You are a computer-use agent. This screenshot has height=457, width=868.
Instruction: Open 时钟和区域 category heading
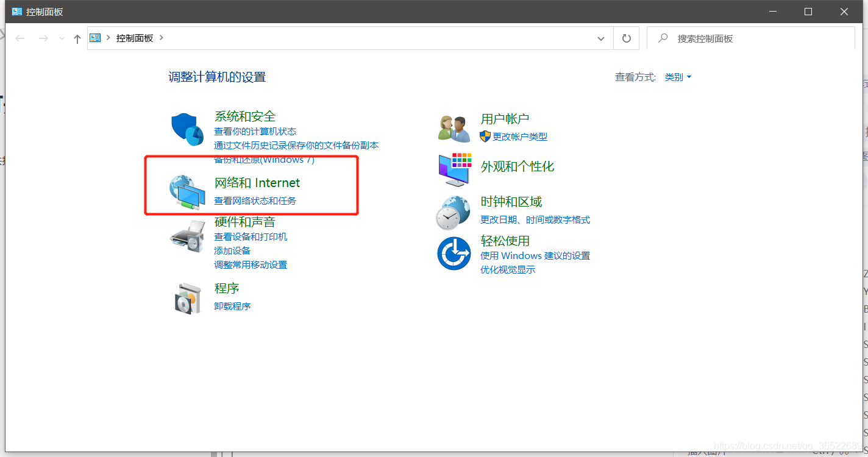coord(511,202)
